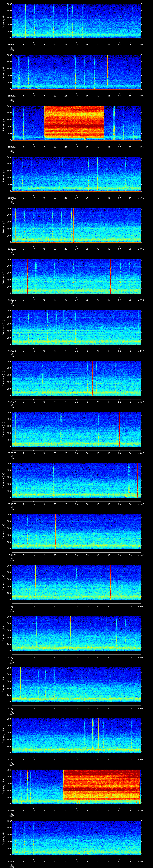
Task: Click the 23:37:00 time axis label
Action: pyautogui.click(x=12, y=351)
